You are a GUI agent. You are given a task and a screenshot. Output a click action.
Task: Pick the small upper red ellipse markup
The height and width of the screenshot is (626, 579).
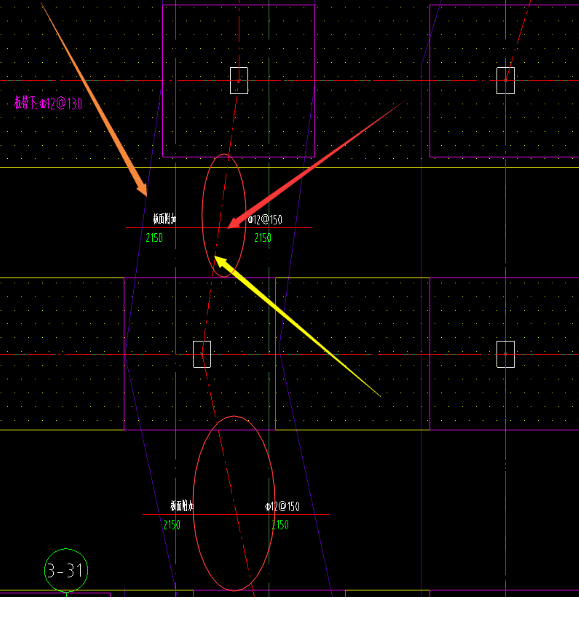tap(224, 215)
